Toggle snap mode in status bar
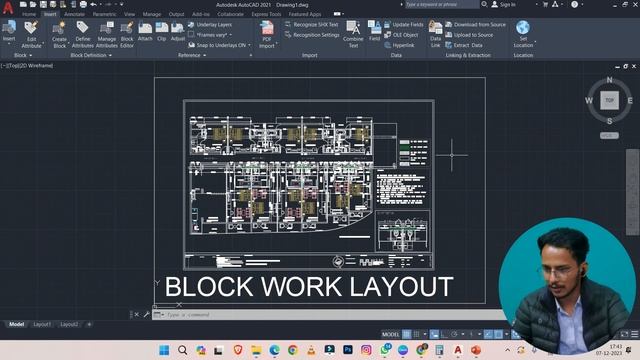 click(416, 334)
